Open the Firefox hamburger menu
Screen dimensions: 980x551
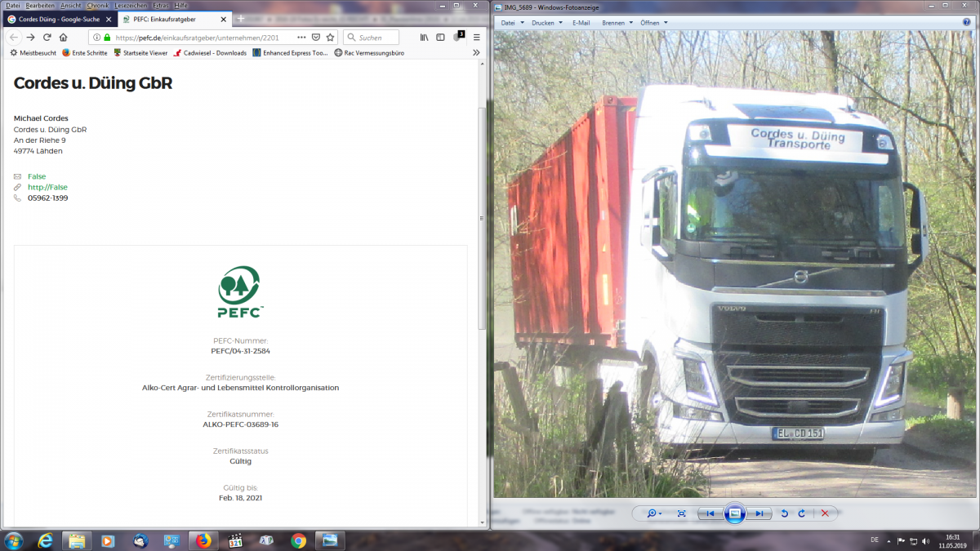[477, 38]
